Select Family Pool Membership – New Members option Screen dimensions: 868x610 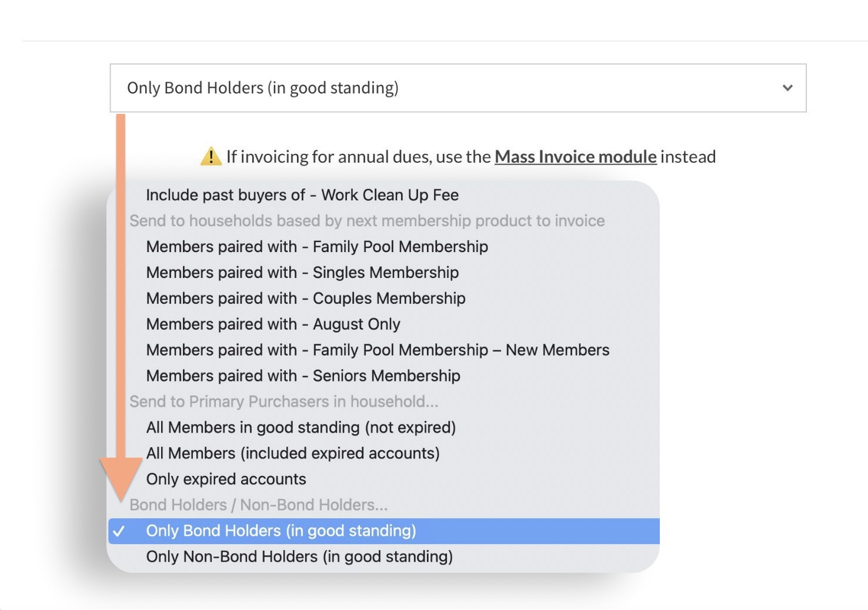click(378, 350)
